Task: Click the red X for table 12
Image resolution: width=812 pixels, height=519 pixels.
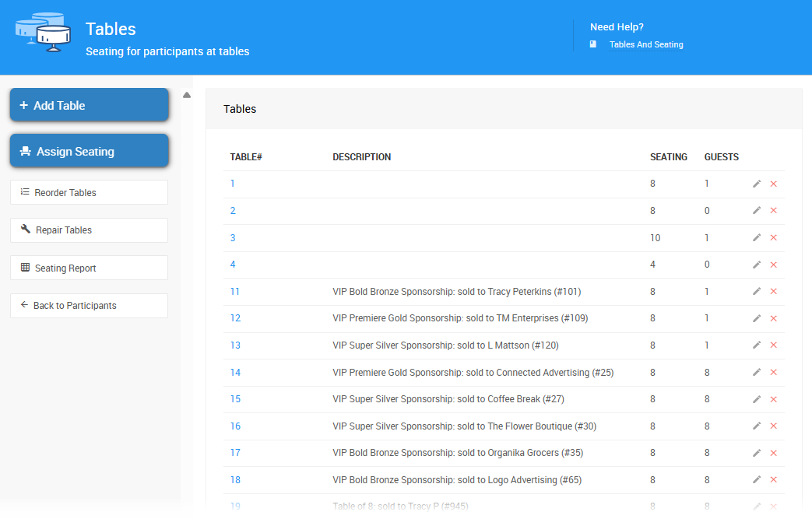Action: 773,318
